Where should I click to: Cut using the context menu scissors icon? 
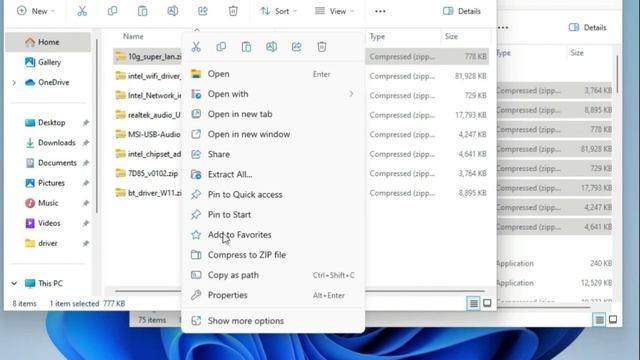196,47
